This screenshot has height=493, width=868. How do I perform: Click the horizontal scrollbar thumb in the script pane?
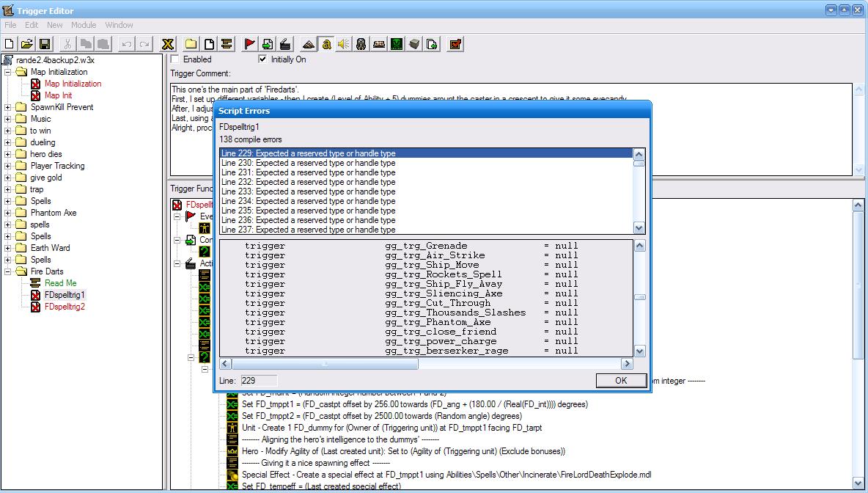[x=325, y=364]
